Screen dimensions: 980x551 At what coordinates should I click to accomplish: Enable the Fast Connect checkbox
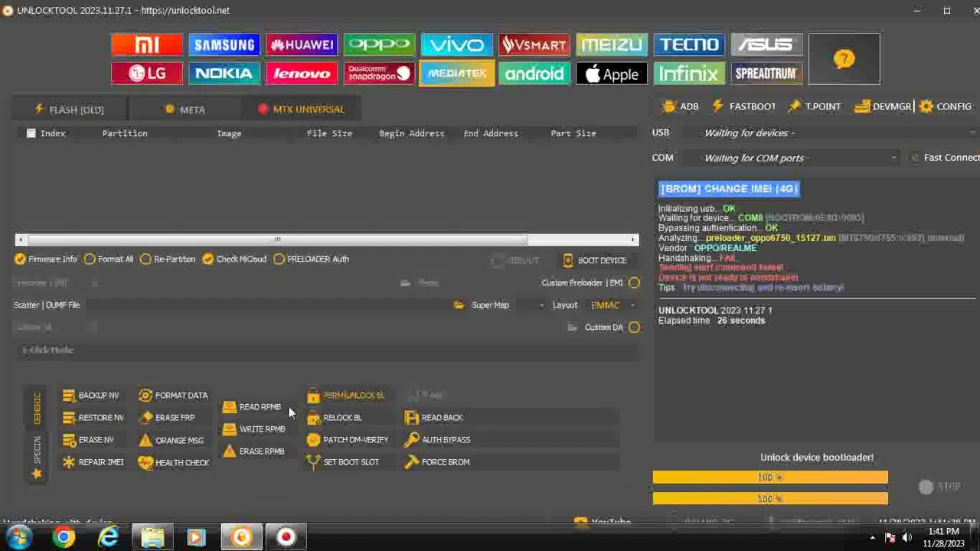pyautogui.click(x=914, y=158)
